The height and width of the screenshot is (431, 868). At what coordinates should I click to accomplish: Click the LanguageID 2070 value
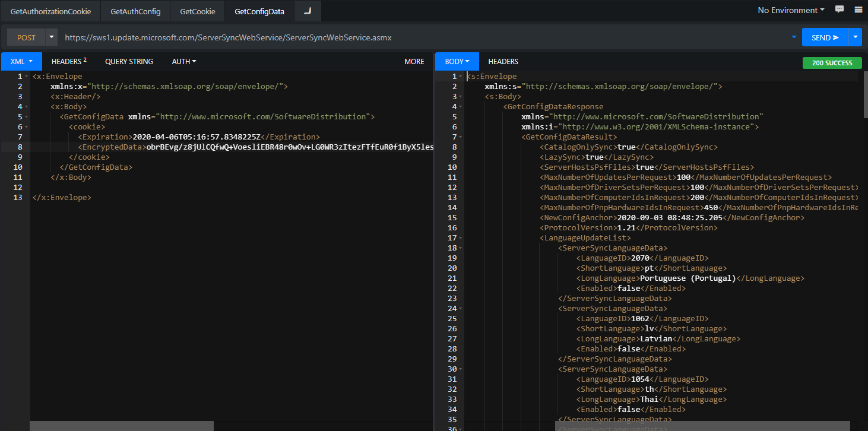[x=640, y=258]
